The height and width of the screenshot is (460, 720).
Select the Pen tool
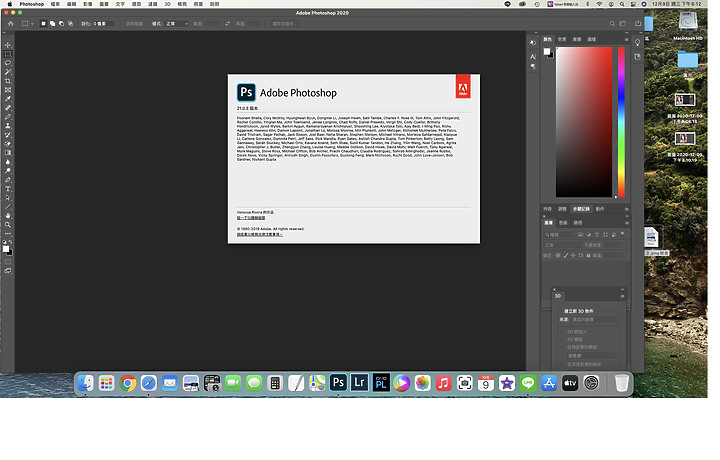click(8, 180)
